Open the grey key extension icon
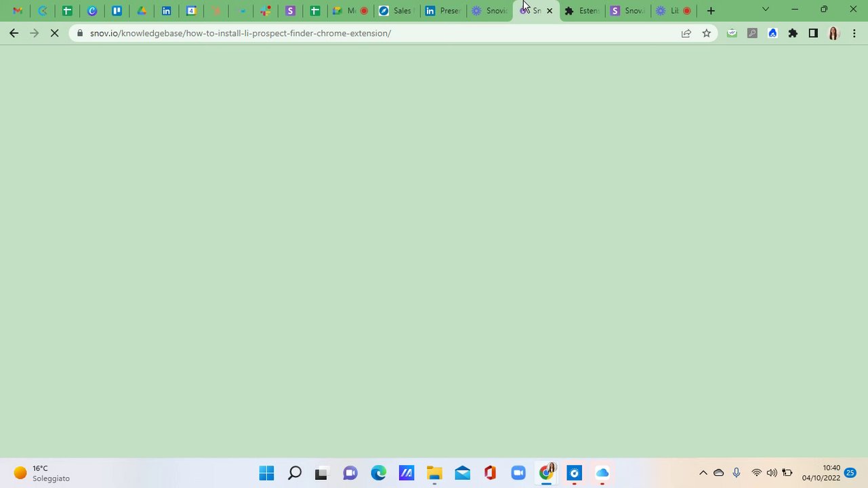 coord(752,33)
